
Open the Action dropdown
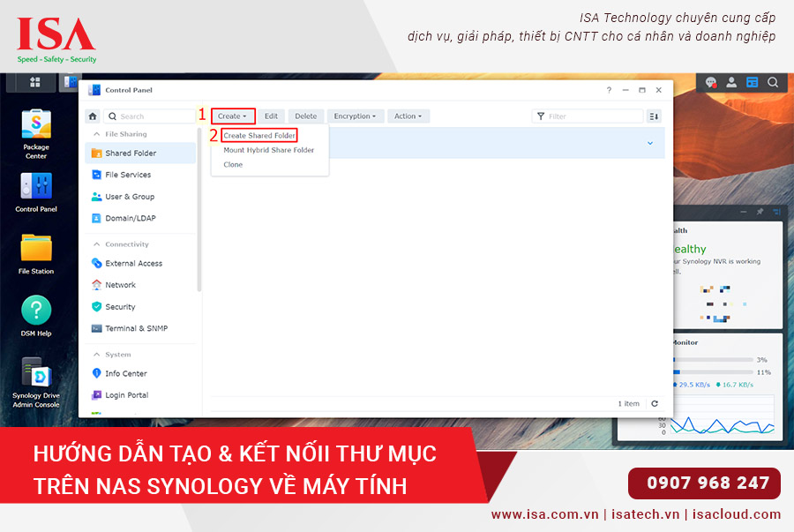click(408, 116)
